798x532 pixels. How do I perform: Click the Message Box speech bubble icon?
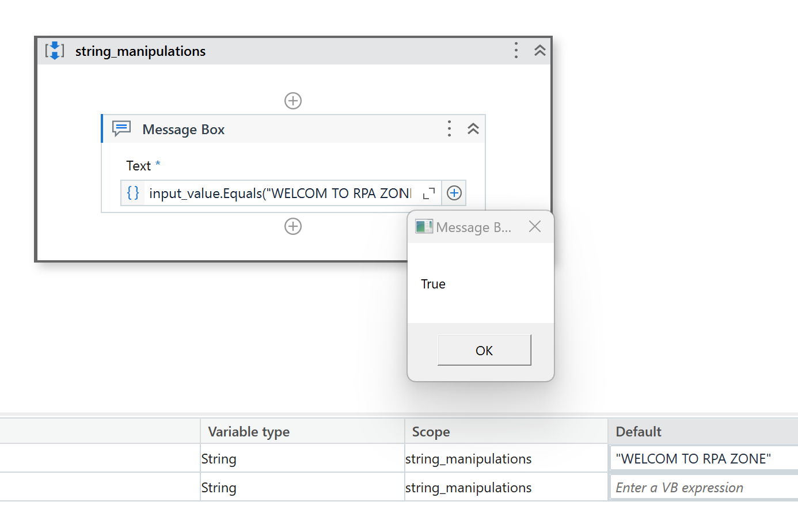121,128
